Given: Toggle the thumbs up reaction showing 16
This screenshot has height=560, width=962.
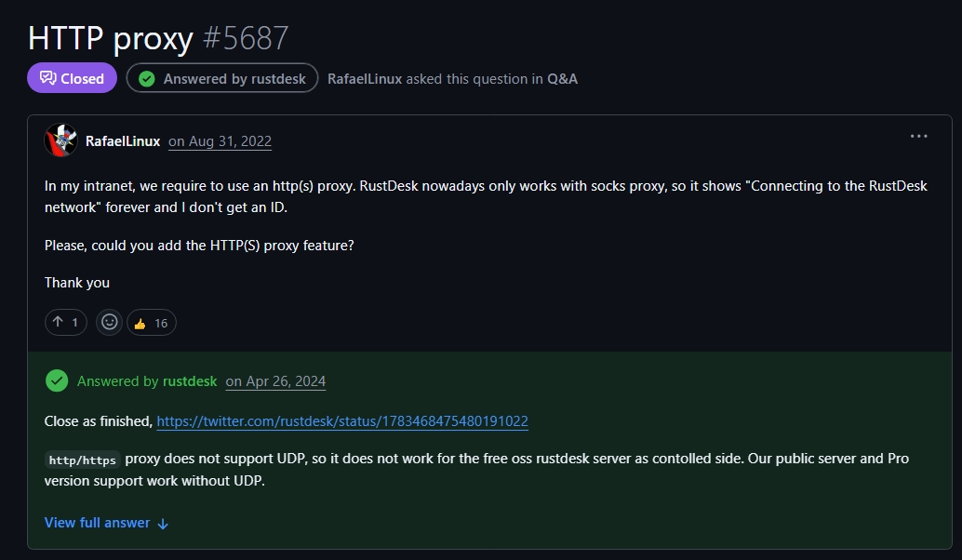Looking at the screenshot, I should pyautogui.click(x=151, y=323).
